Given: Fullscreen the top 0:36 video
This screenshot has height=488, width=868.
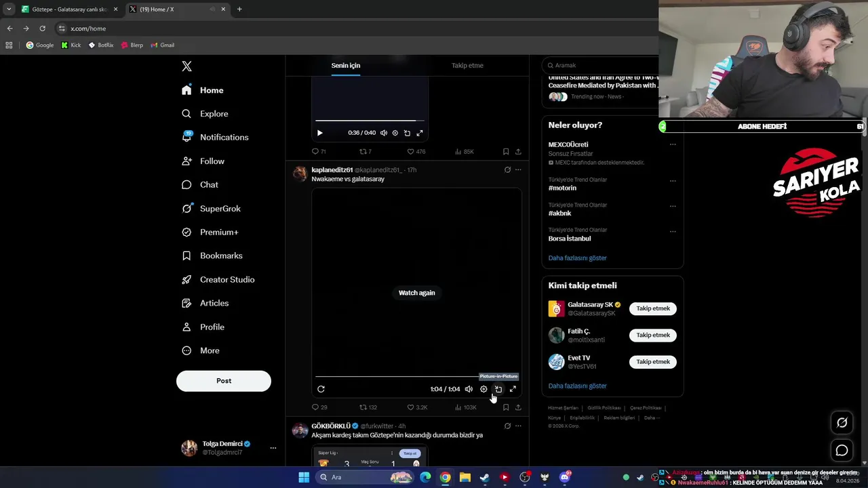Looking at the screenshot, I should point(420,133).
